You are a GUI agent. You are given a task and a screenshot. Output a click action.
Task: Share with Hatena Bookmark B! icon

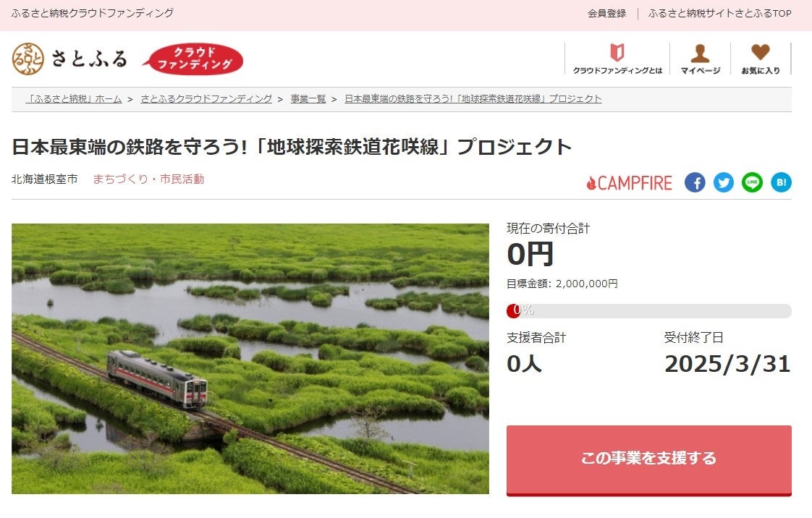[781, 182]
